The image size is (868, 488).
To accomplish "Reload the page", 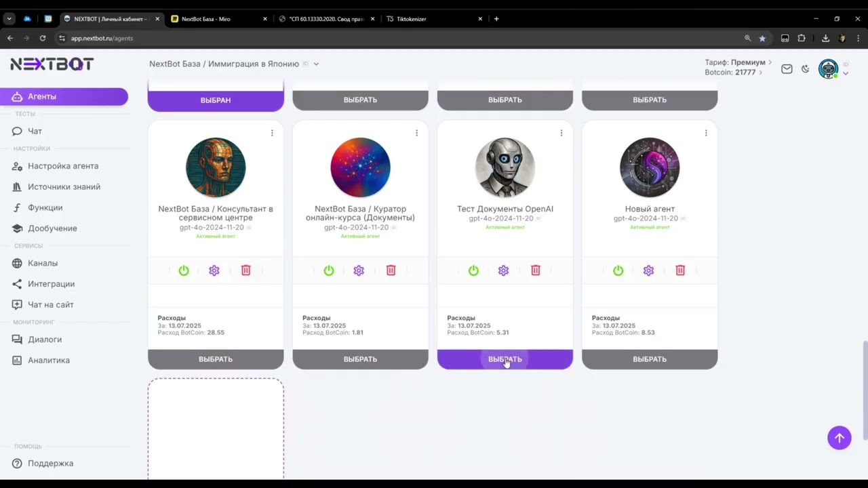I will coord(43,39).
